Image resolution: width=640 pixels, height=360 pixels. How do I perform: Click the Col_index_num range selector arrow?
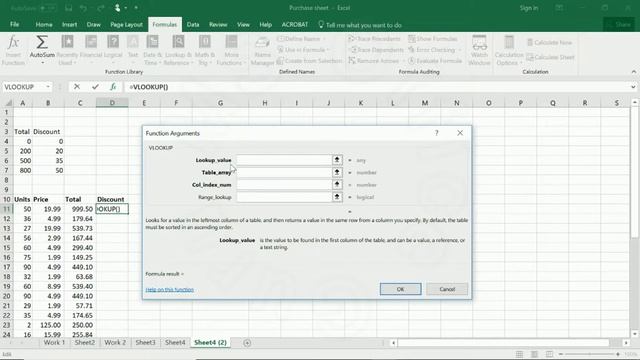[337, 184]
